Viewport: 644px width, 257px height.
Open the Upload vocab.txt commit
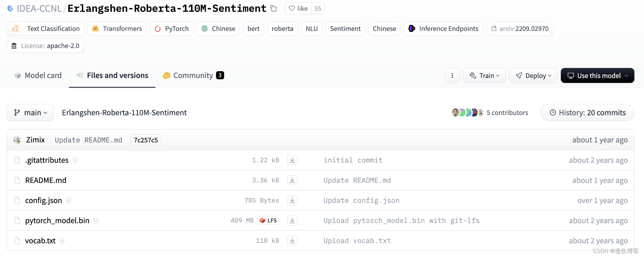357,241
